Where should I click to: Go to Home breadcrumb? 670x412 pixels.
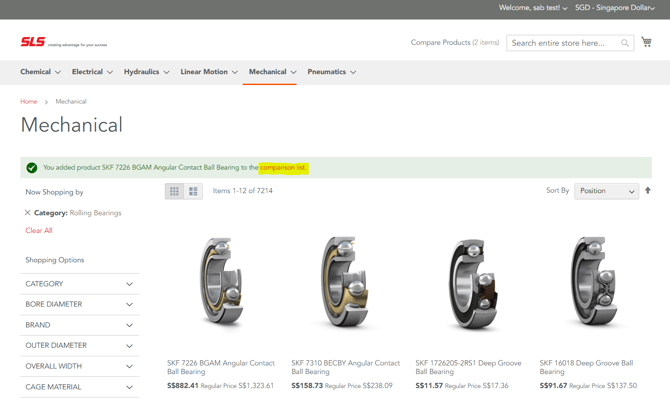tap(29, 101)
